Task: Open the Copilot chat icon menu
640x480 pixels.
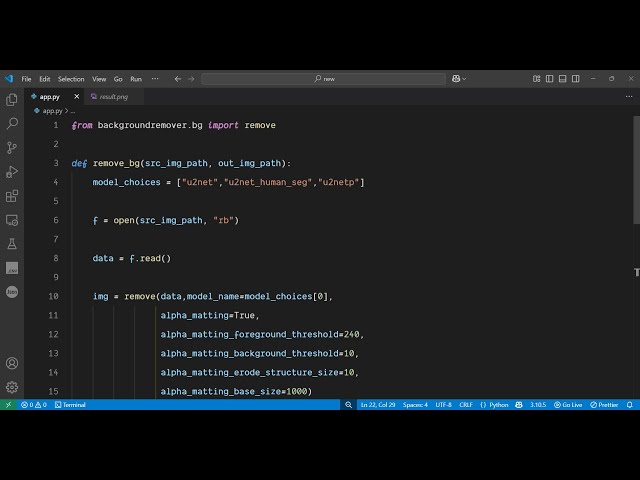Action: (459, 79)
